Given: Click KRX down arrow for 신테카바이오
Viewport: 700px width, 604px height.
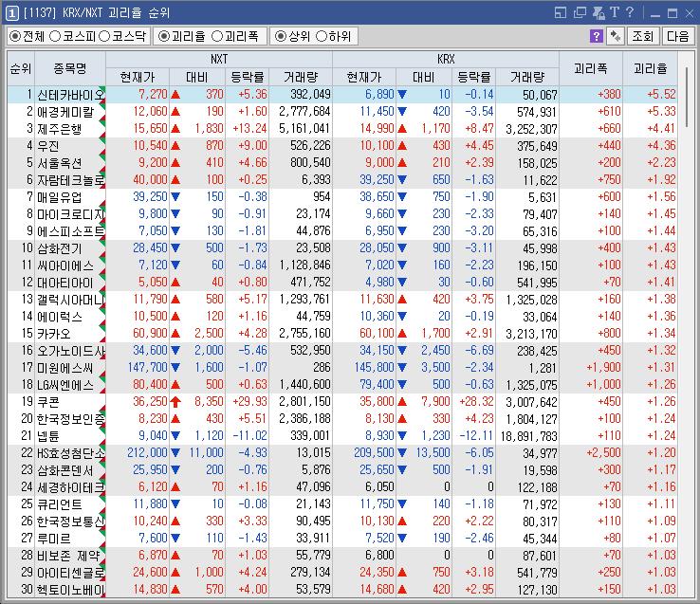Looking at the screenshot, I should click(x=402, y=94).
